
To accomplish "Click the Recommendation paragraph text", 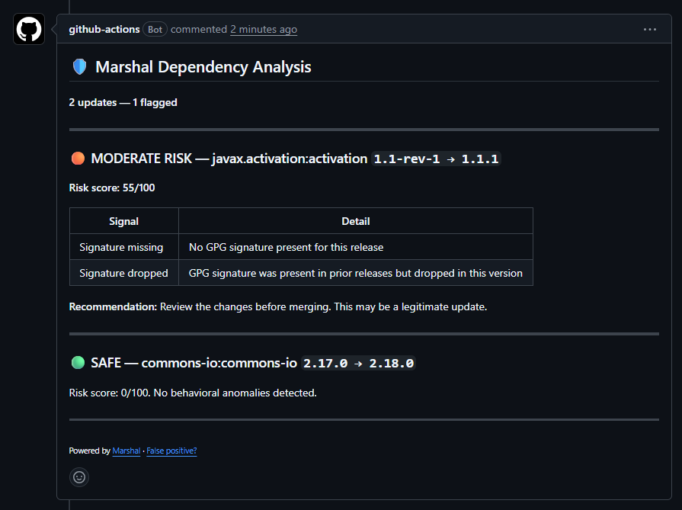I will pyautogui.click(x=278, y=307).
